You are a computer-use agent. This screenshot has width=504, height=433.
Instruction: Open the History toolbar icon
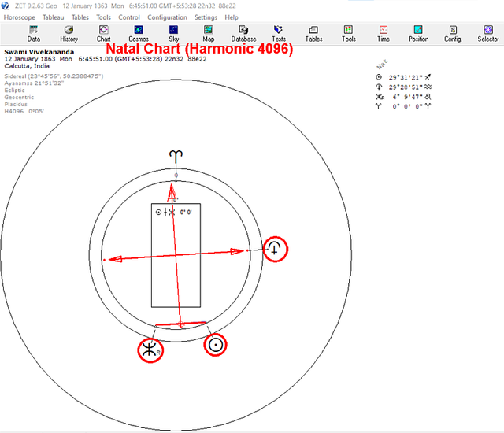pos(69,34)
